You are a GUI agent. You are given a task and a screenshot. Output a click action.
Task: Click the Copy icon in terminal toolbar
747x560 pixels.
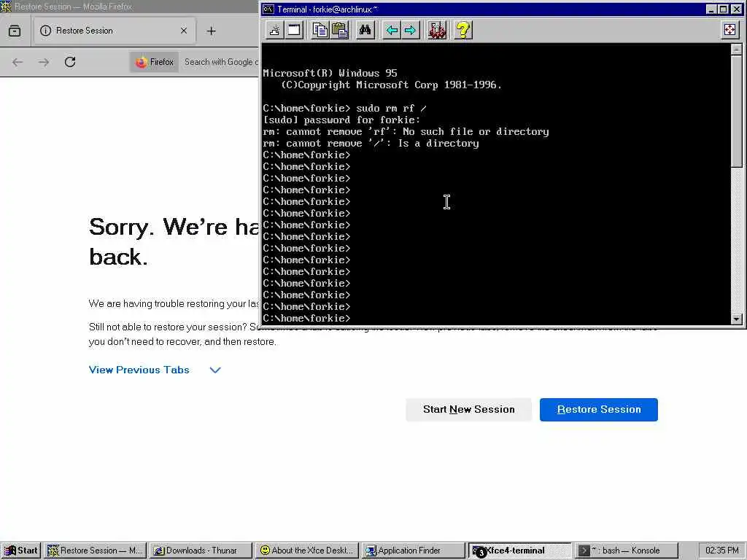[320, 31]
